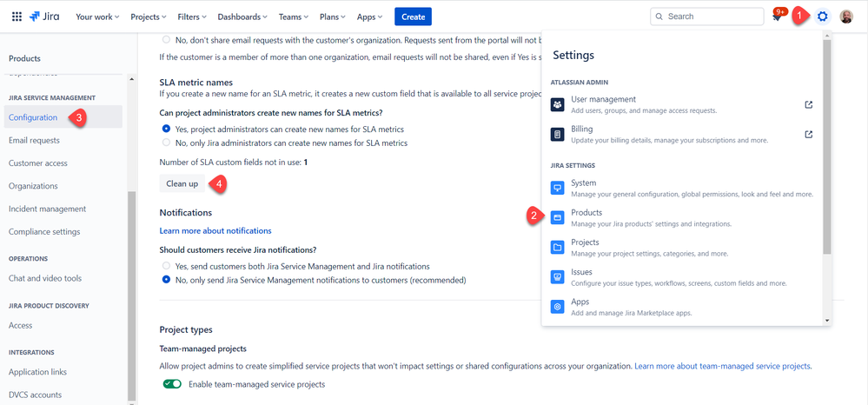This screenshot has width=868, height=405.
Task: Click the System settings icon
Action: 558,188
